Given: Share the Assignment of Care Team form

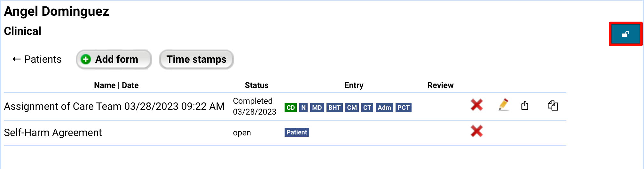Looking at the screenshot, I should click(525, 105).
